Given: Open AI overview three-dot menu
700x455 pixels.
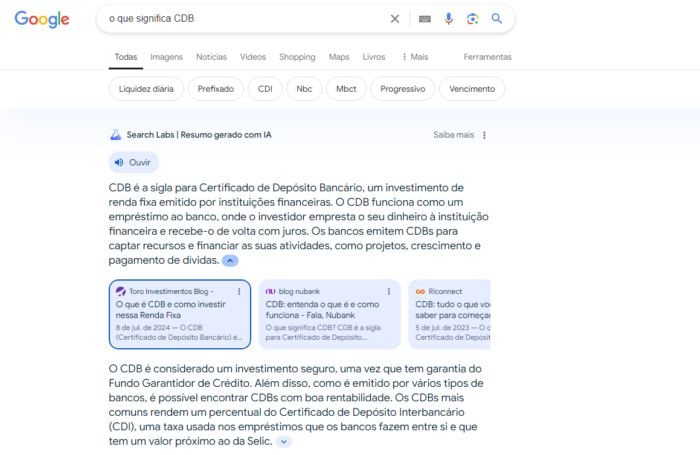Looking at the screenshot, I should click(484, 135).
